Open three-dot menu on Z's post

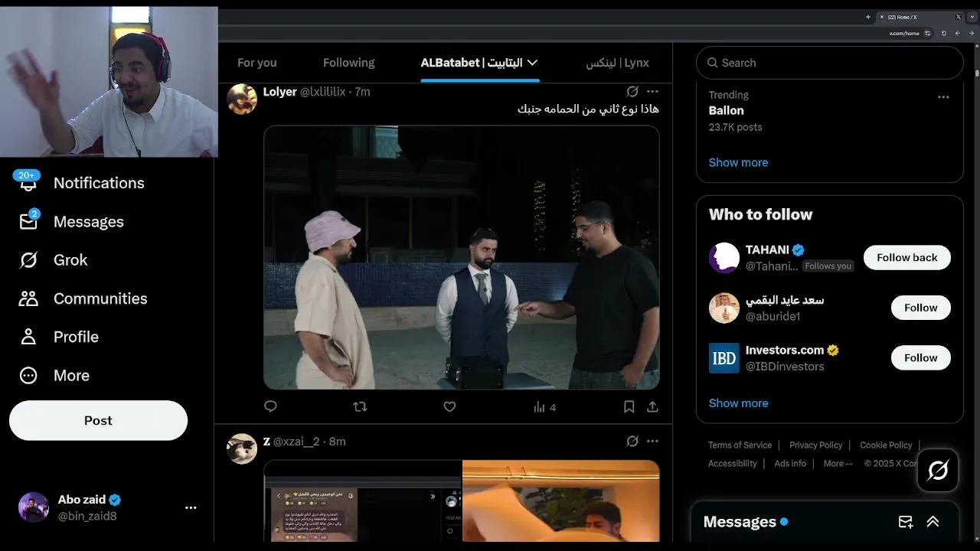(x=652, y=441)
